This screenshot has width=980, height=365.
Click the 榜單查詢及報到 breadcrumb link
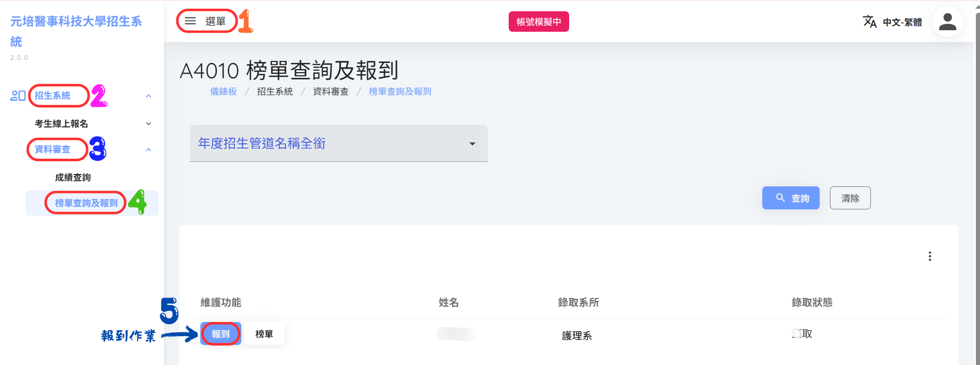(x=400, y=91)
